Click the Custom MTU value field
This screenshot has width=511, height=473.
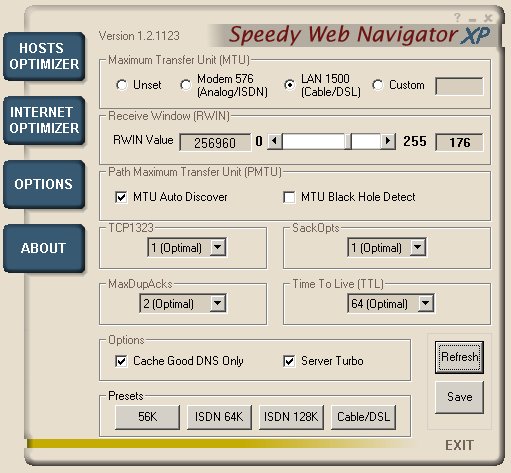(x=459, y=86)
